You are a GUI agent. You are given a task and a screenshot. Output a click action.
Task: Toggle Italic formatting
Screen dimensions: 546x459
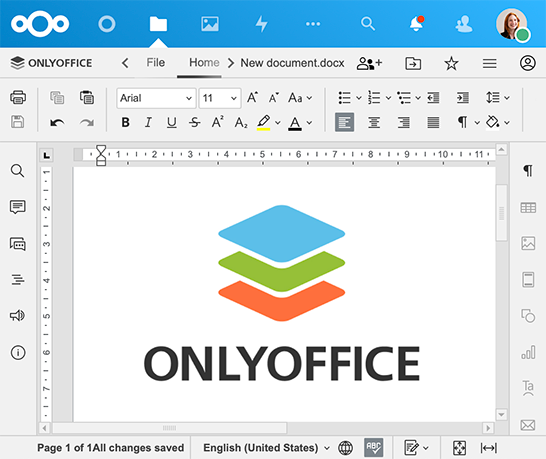pos(148,123)
